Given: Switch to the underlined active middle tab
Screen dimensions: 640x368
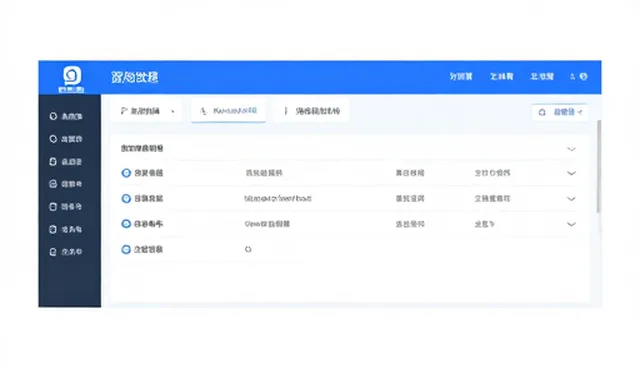Looking at the screenshot, I should pyautogui.click(x=228, y=111).
